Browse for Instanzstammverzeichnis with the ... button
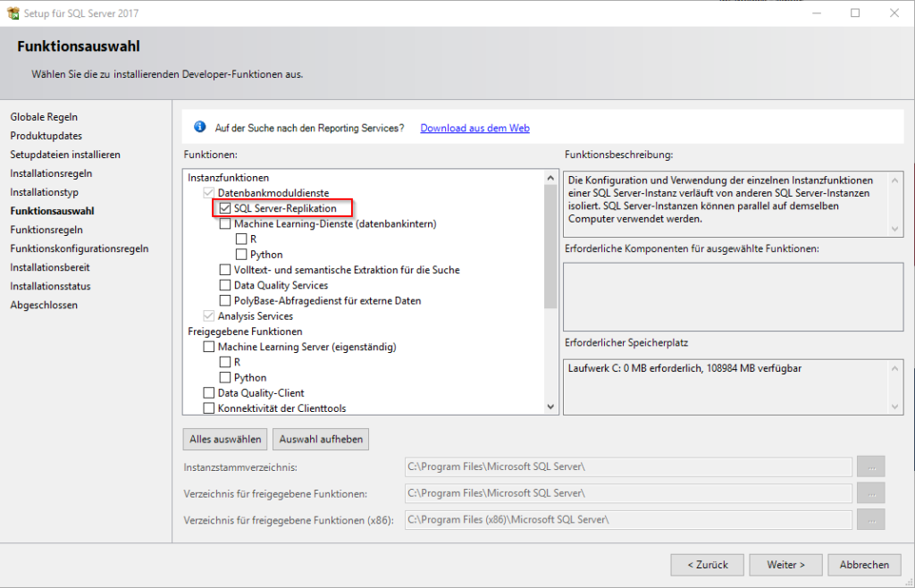 (871, 466)
